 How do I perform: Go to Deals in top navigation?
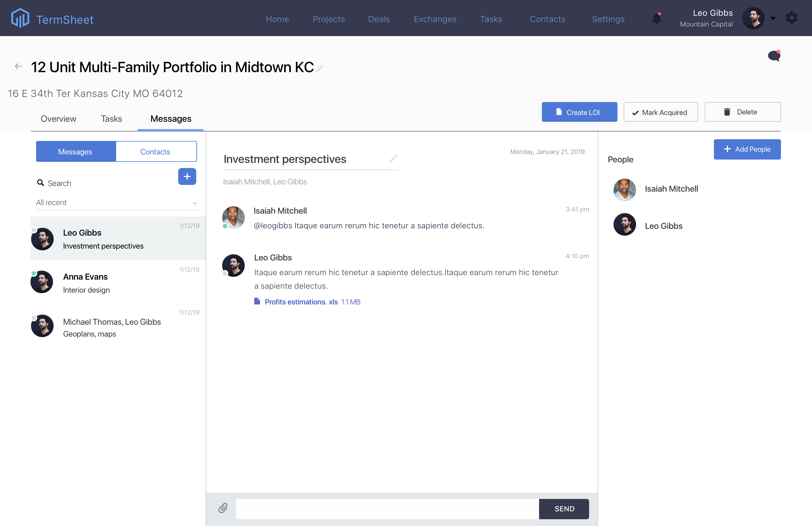click(379, 19)
